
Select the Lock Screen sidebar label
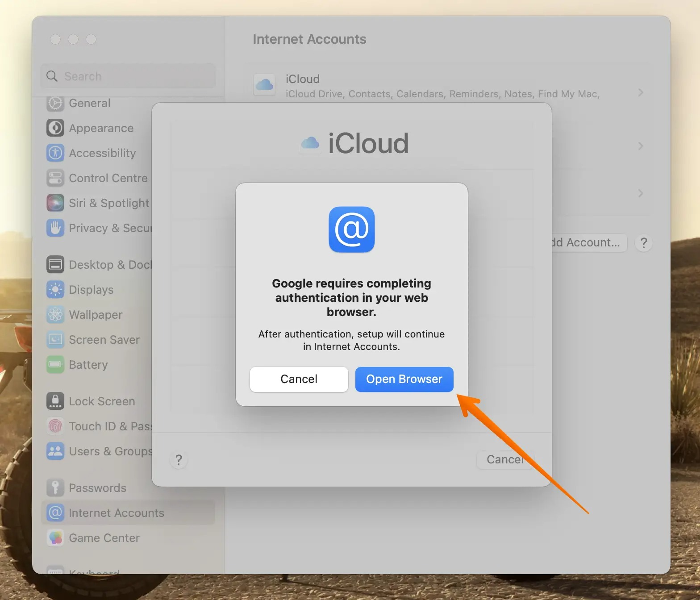[x=102, y=401]
